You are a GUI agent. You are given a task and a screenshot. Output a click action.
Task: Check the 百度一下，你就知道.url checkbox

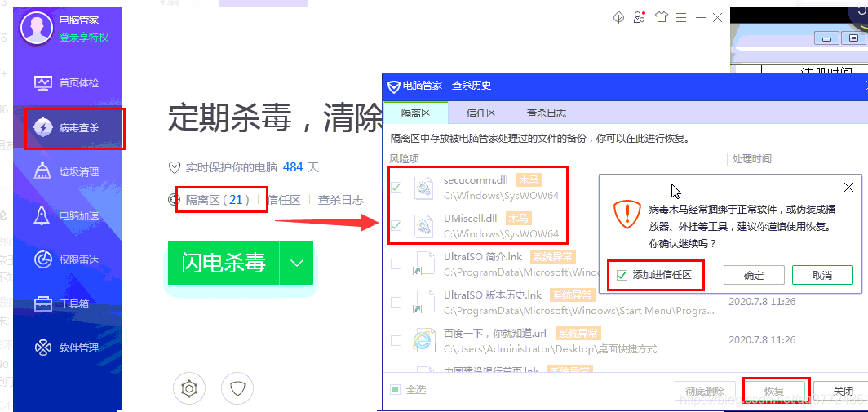(396, 340)
